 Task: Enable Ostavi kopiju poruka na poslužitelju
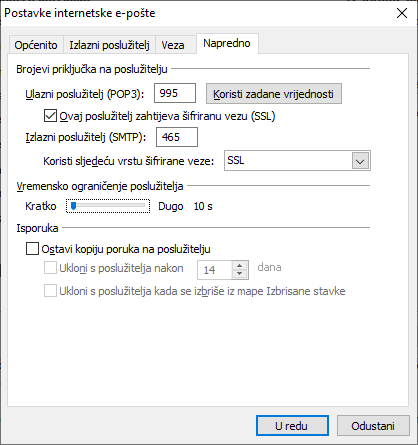[x=32, y=249]
